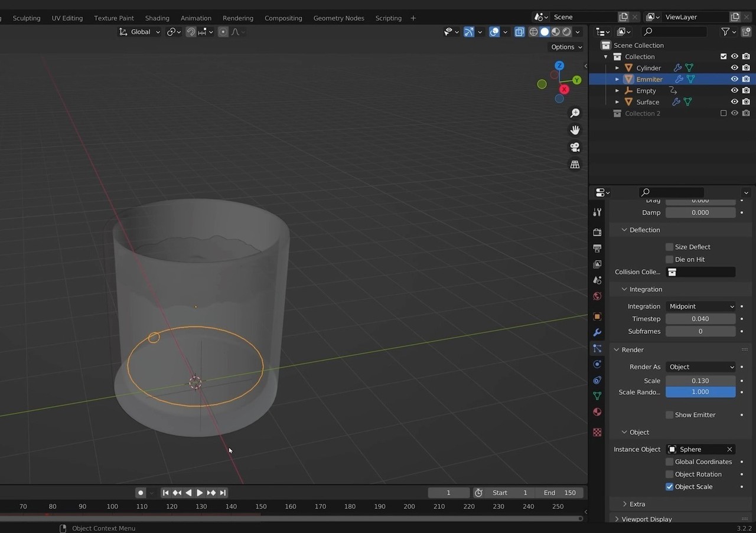Toggle camera view with camera icon

pyautogui.click(x=575, y=147)
